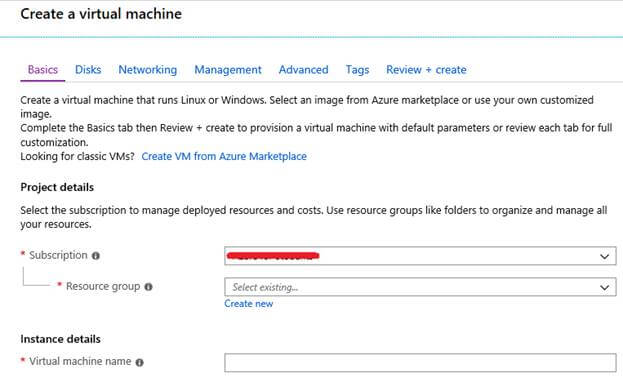Show info tooltip for Resource group

pos(148,287)
